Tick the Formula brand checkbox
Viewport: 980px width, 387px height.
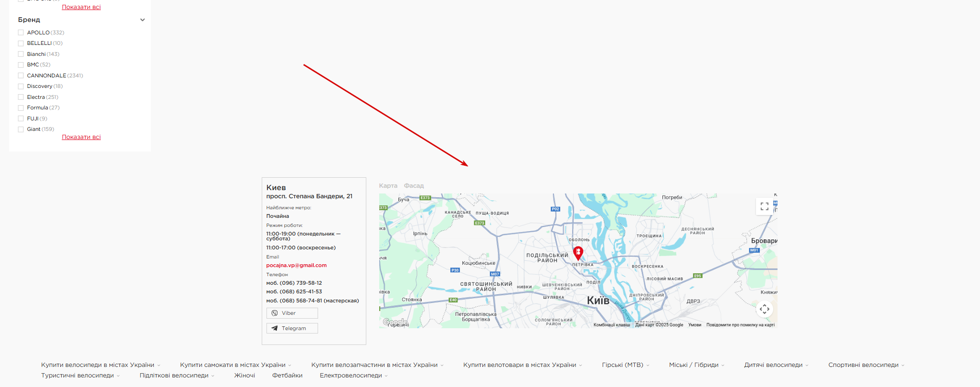pyautogui.click(x=21, y=107)
